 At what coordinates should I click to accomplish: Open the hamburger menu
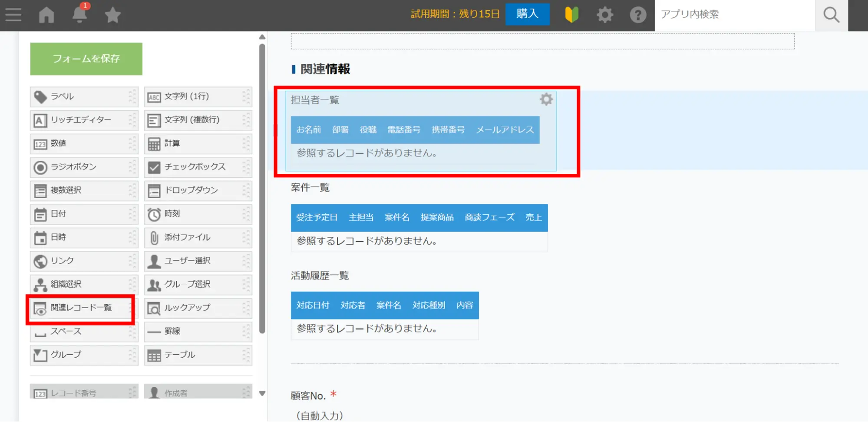[13, 15]
